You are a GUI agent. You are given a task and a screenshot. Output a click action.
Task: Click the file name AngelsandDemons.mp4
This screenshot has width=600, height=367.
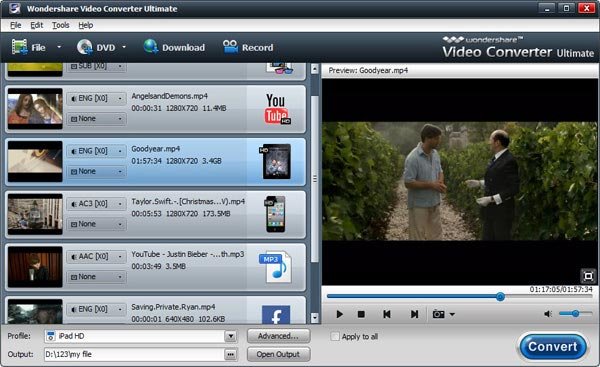point(170,96)
